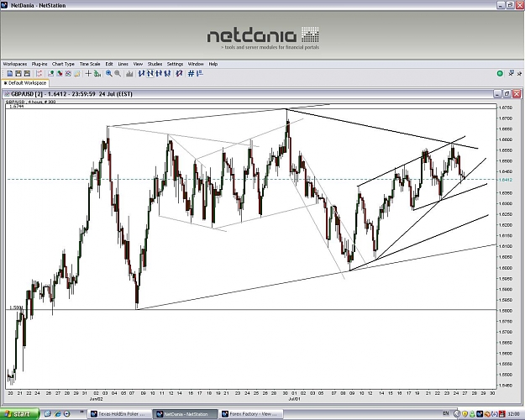Open the Plug-ins menu
The width and height of the screenshot is (525, 420).
click(39, 64)
